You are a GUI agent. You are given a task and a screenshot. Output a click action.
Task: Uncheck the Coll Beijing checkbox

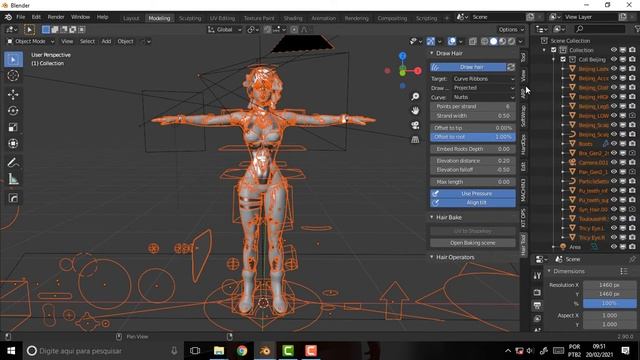563,60
